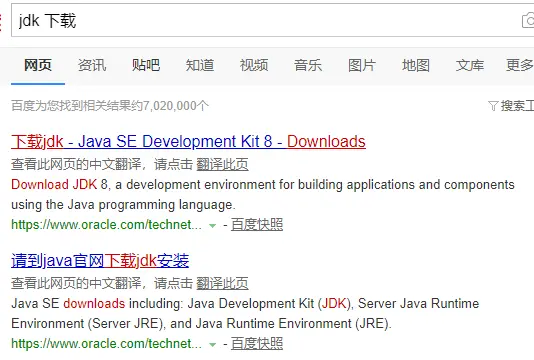Click the camera image-search icon in search box
Image resolution: width=534 pixels, height=360 pixels.
pos(528,20)
